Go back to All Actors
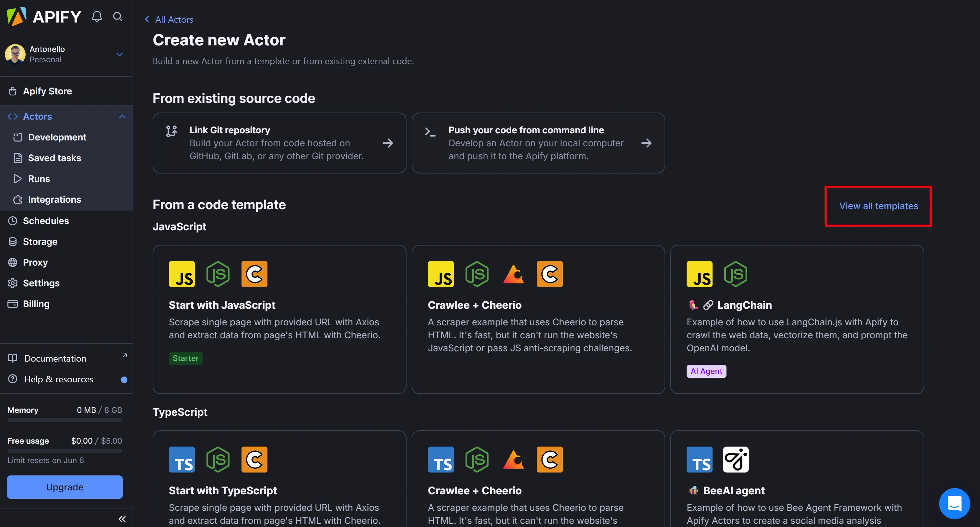This screenshot has height=527, width=980. tap(169, 19)
